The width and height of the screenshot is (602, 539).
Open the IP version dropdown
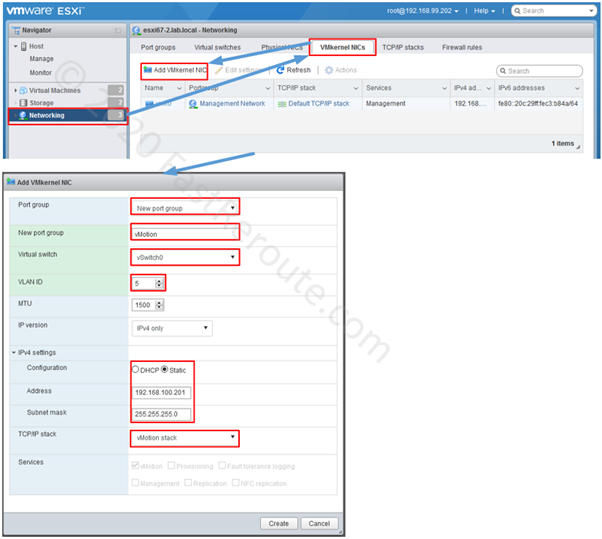point(172,328)
